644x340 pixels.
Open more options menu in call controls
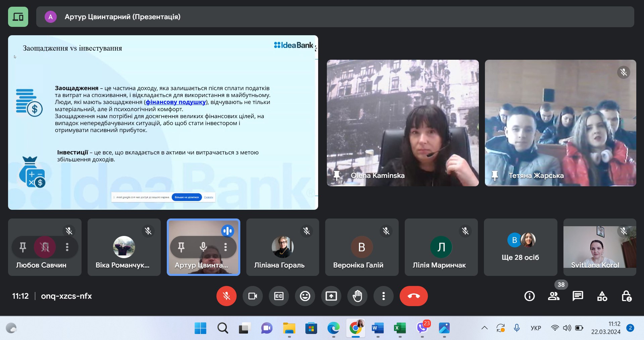383,296
